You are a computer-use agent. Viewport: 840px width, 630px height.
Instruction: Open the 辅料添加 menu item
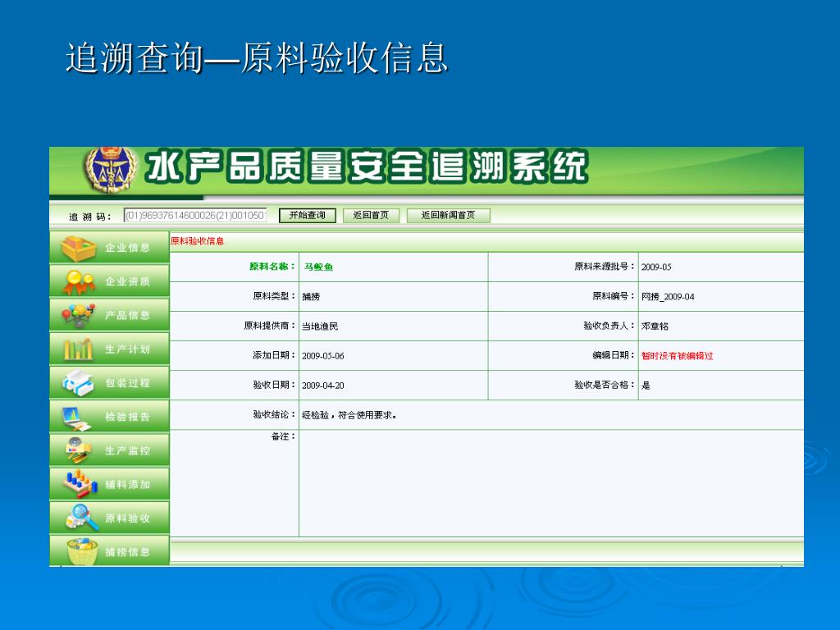(109, 484)
